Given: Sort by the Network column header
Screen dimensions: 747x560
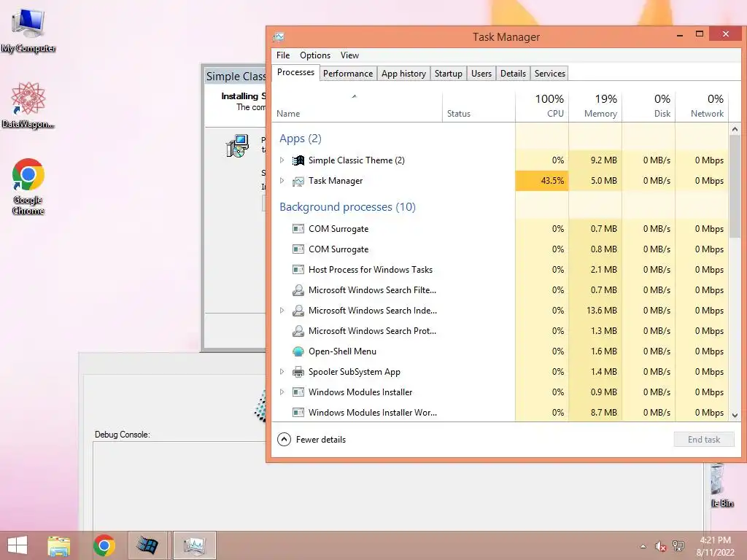Looking at the screenshot, I should (x=703, y=106).
